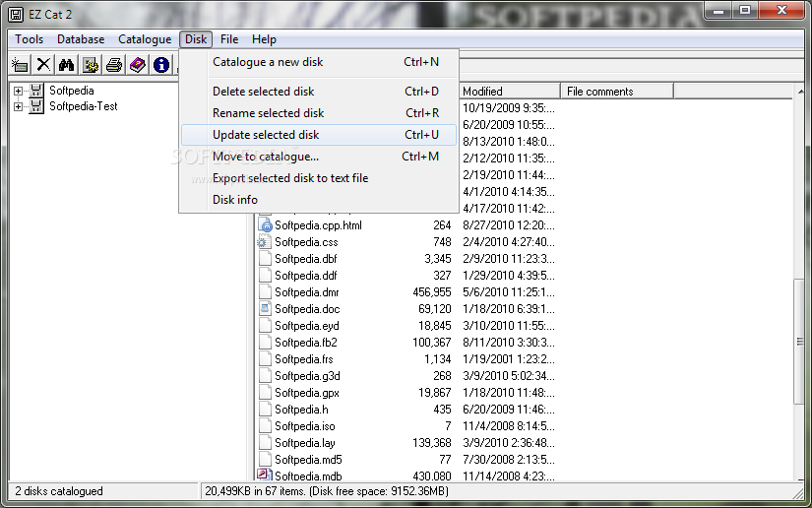Open search with the binoculars icon
The width and height of the screenshot is (812, 508).
[x=66, y=65]
